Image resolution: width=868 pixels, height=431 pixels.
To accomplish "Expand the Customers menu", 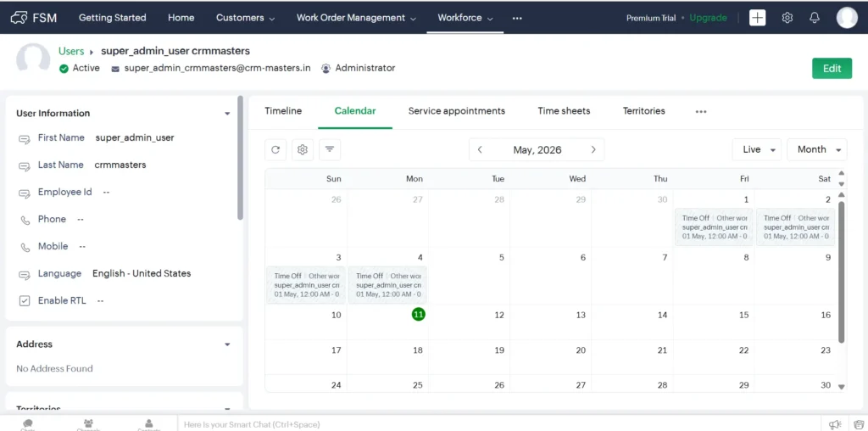I will tap(245, 18).
